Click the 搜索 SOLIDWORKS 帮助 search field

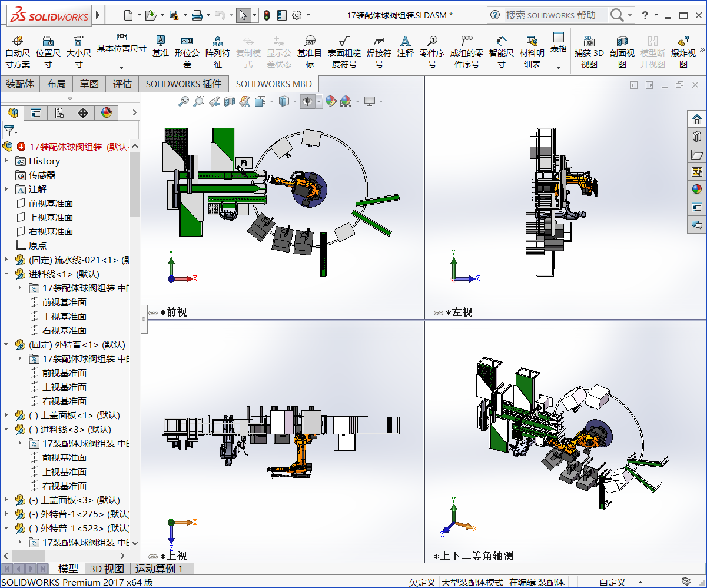pos(555,15)
